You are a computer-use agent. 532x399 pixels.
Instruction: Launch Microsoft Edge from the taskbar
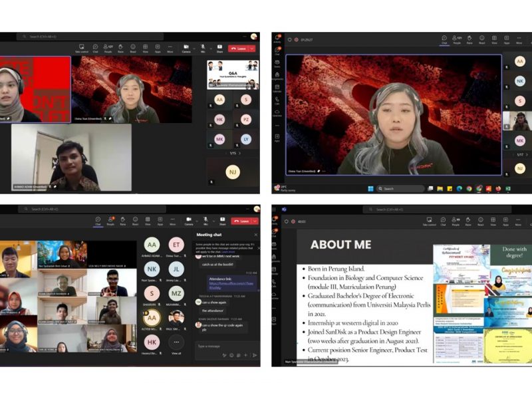[x=460, y=189]
